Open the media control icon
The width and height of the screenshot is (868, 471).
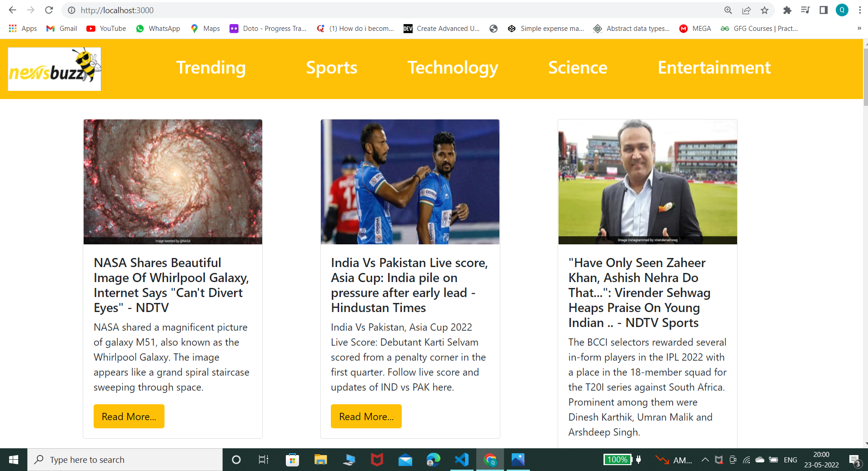pos(805,10)
